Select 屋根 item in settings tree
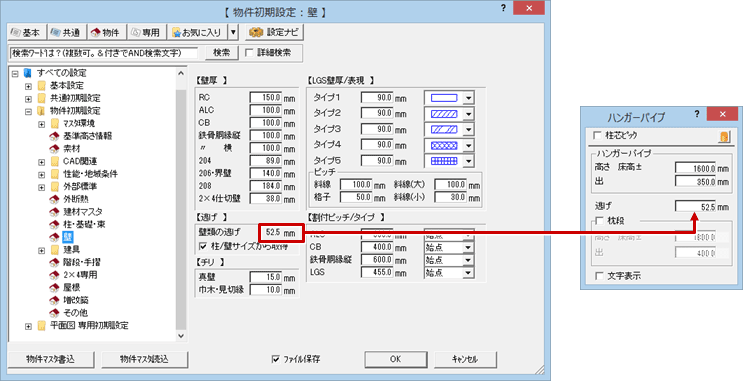The height and width of the screenshot is (381, 743). 72,288
